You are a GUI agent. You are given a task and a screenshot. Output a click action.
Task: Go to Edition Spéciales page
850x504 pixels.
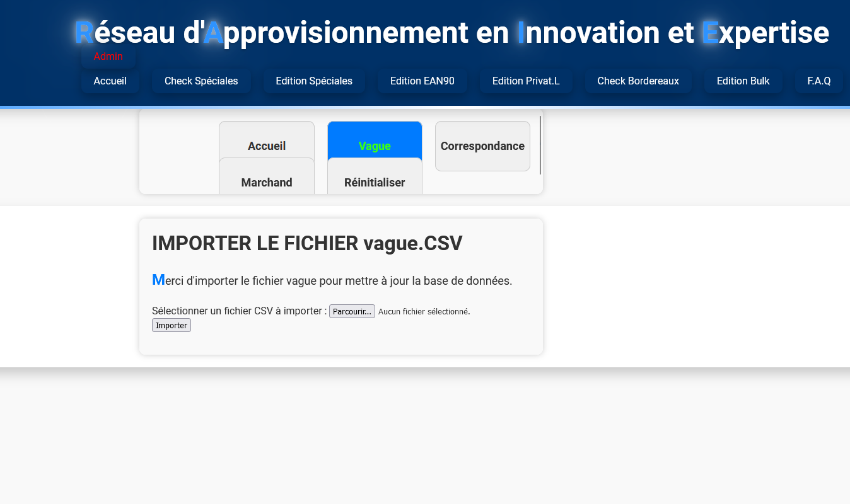coord(314,81)
